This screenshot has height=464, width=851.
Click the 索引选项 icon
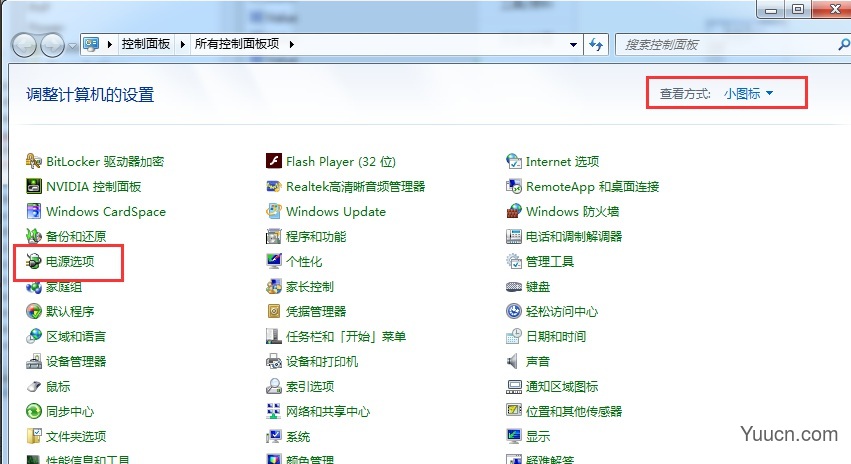[274, 386]
